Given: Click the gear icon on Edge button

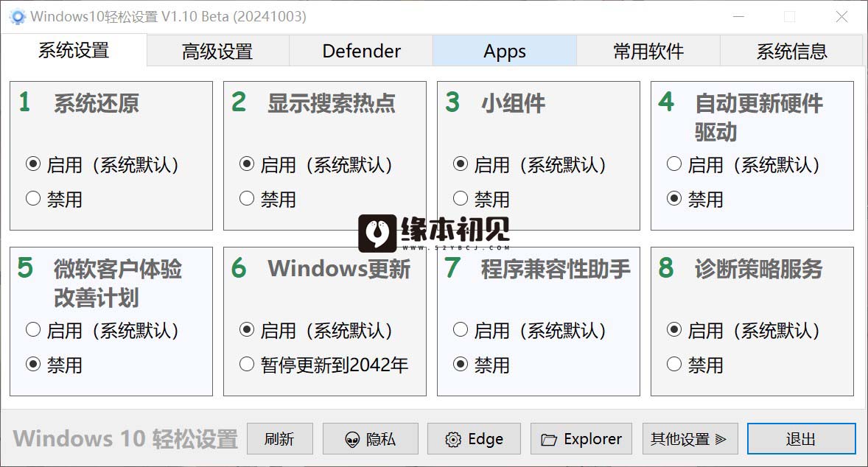Looking at the screenshot, I should click(x=453, y=440).
